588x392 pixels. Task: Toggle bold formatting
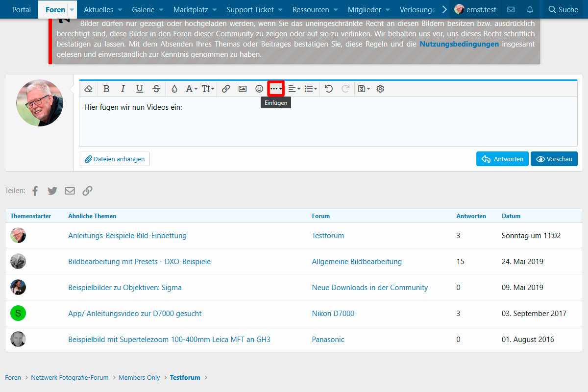coord(106,89)
